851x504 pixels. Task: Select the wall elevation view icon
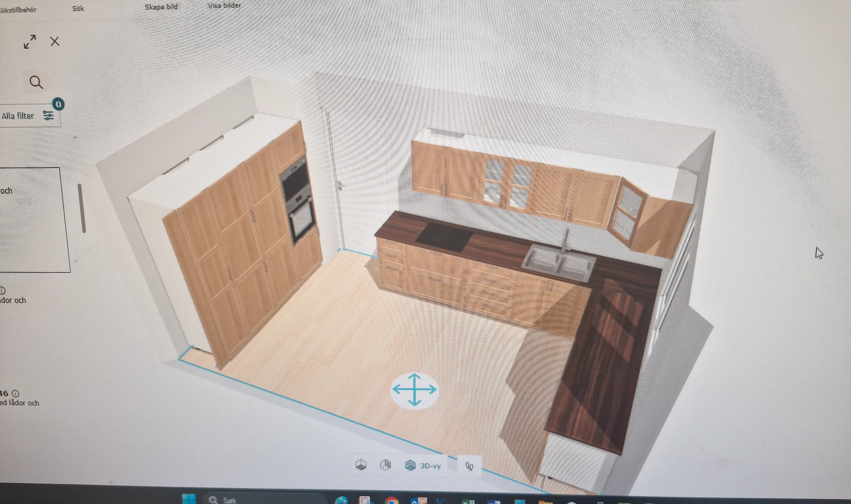click(x=386, y=465)
